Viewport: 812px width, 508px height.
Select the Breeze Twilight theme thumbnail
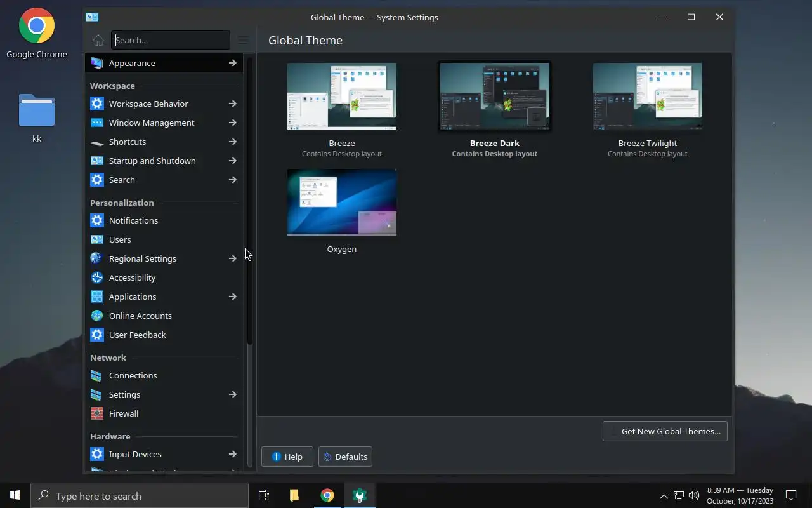(648, 97)
